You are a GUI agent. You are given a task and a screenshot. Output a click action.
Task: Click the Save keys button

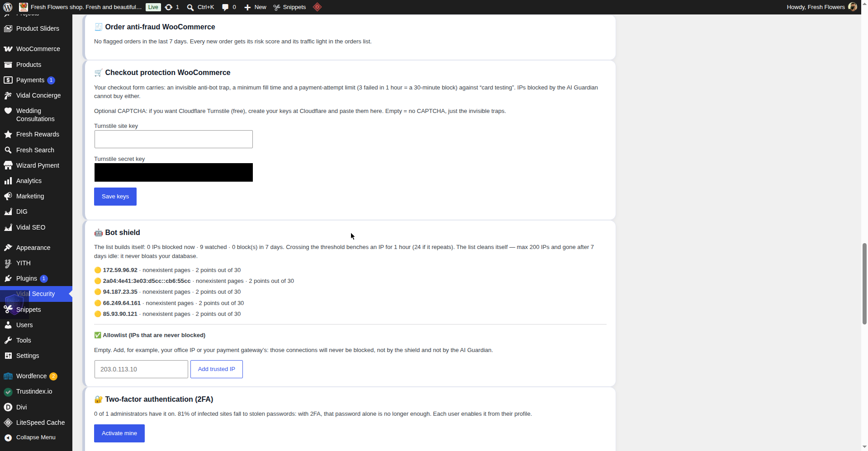coord(115,197)
